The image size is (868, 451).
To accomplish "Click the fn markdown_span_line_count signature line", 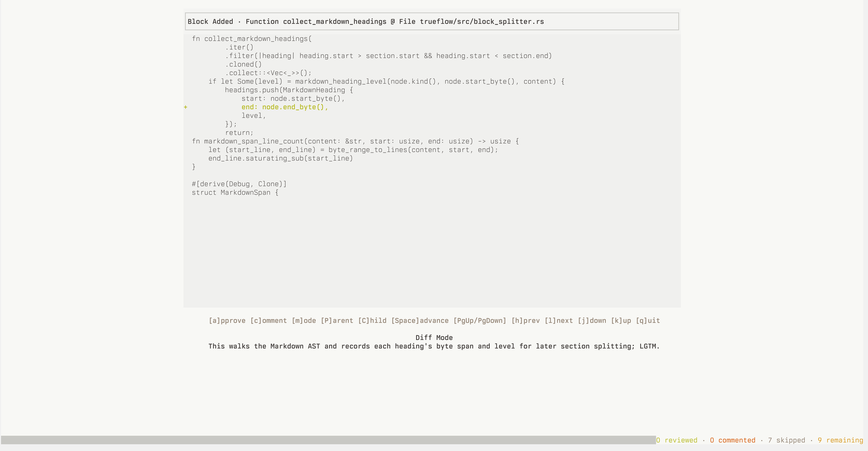I will coord(355,141).
